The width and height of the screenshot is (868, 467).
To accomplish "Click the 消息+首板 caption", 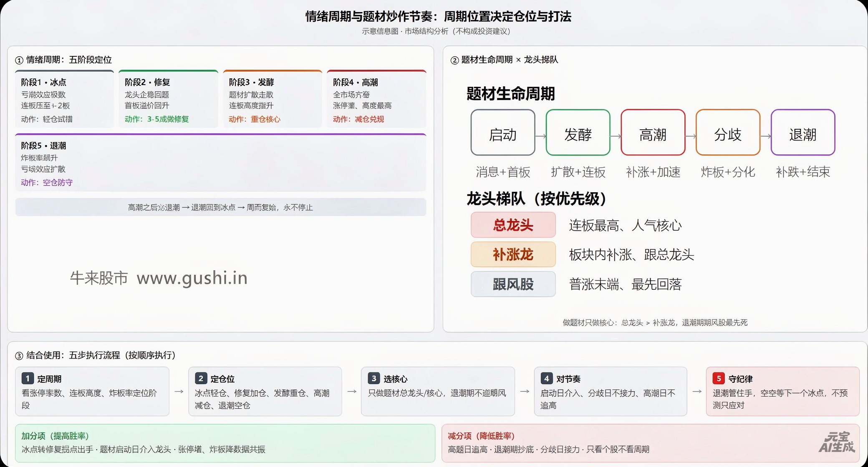I will 503,172.
